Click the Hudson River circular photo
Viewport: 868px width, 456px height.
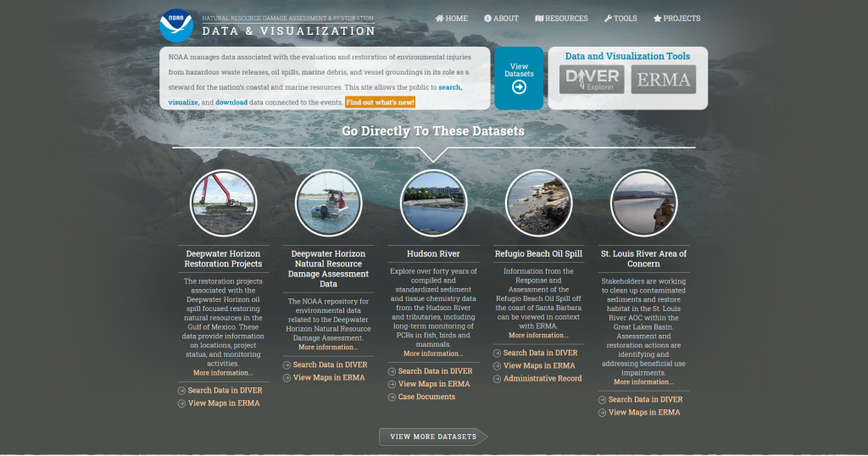433,203
